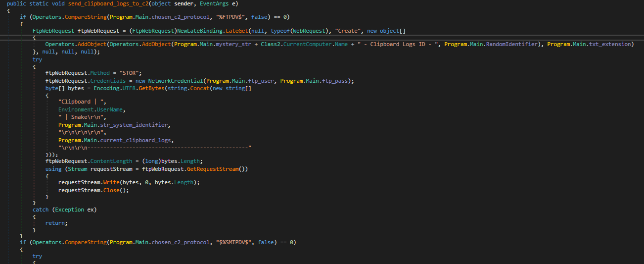Click the mystery_str field name
The image size is (644, 264).
(x=234, y=45)
